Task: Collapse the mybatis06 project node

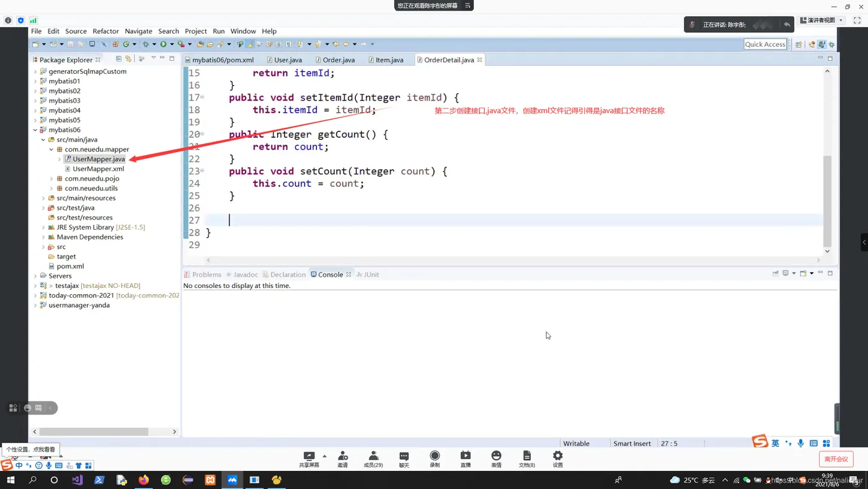Action: click(x=35, y=130)
